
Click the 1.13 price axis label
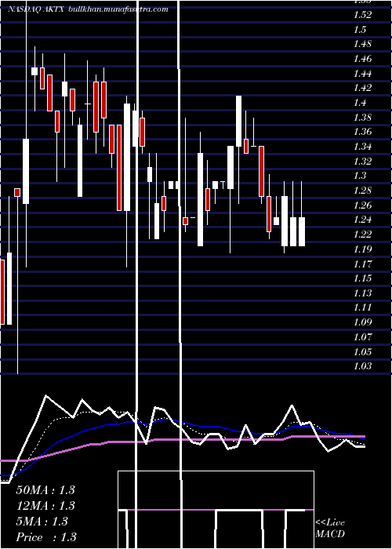tap(362, 293)
